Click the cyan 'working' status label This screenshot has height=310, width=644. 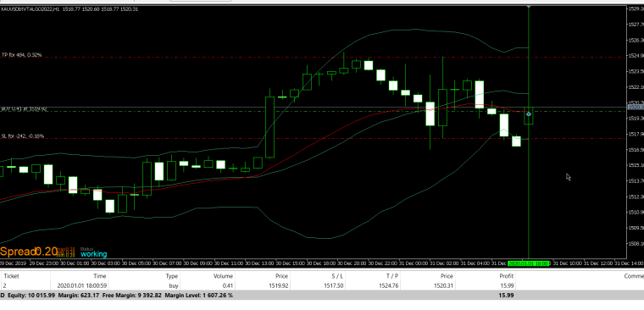pyautogui.click(x=94, y=254)
